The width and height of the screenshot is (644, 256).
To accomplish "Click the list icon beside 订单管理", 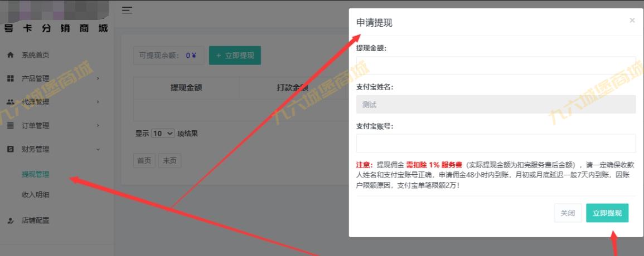I will (11, 126).
